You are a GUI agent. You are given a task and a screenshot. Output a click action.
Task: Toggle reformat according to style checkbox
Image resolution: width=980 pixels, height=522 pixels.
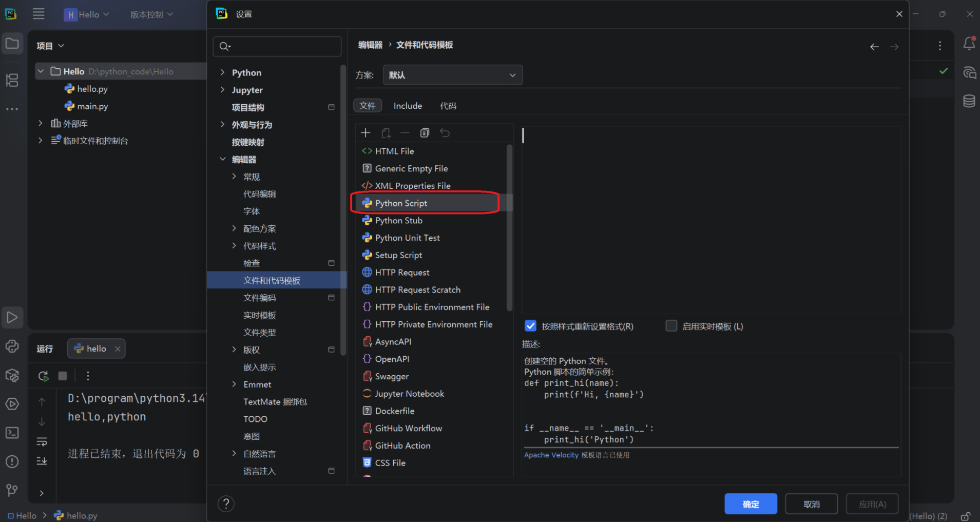pos(530,326)
